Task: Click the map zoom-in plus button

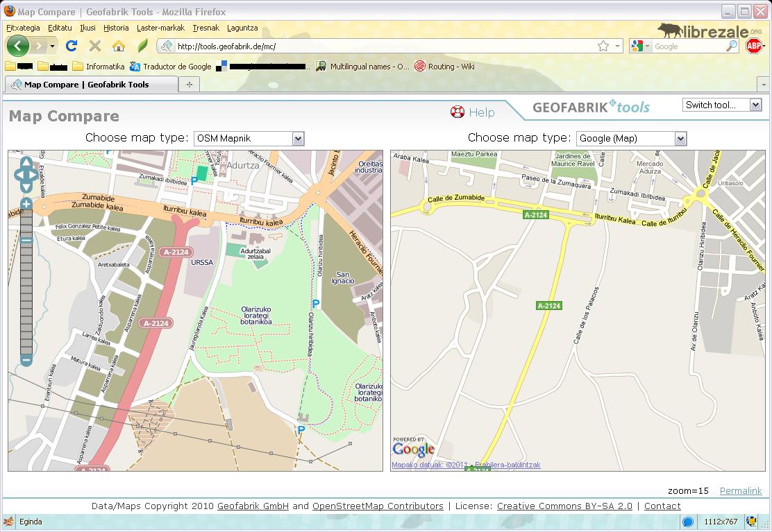Action: click(26, 204)
